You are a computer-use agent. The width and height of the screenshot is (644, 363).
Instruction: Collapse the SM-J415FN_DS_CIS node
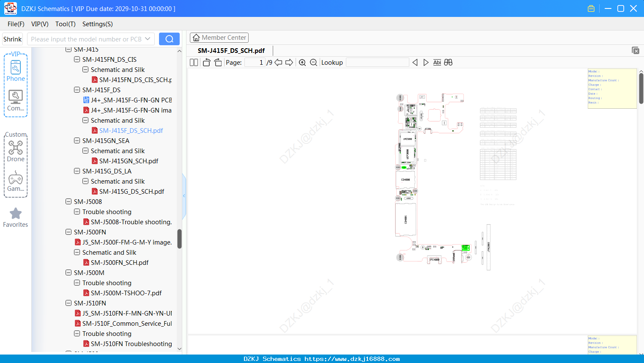(77, 60)
